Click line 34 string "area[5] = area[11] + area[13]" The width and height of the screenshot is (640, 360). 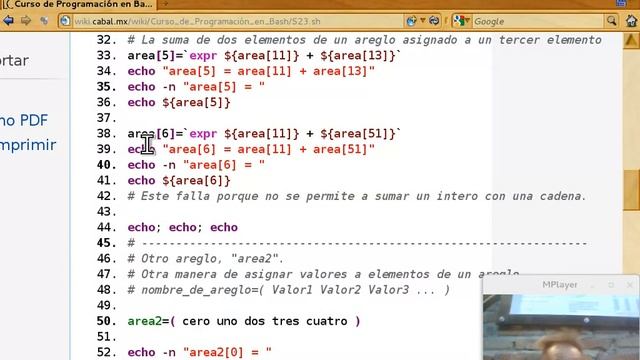click(268, 71)
